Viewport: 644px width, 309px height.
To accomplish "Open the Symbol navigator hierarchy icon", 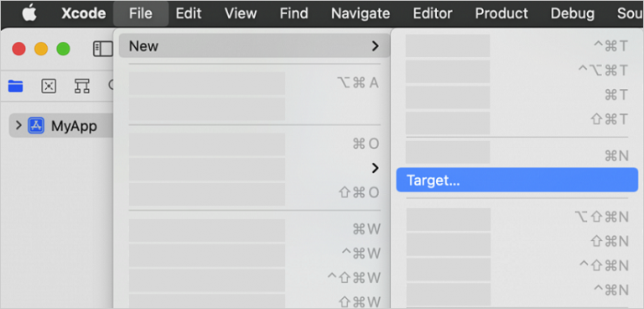I will tap(81, 86).
